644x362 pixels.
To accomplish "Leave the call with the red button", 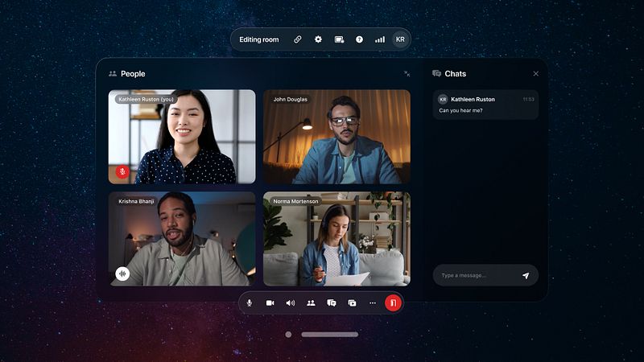I will 393,303.
